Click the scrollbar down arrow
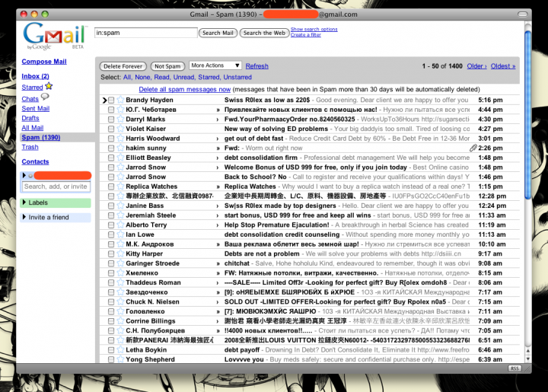The width and height of the screenshot is (548, 392). click(x=527, y=359)
